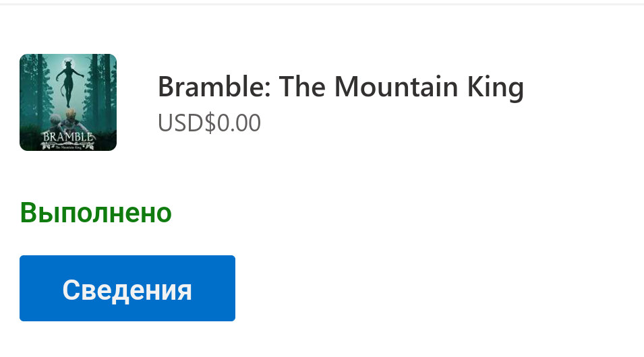The width and height of the screenshot is (644, 357).
Task: Click the green Выполнено status label
Action: click(96, 213)
